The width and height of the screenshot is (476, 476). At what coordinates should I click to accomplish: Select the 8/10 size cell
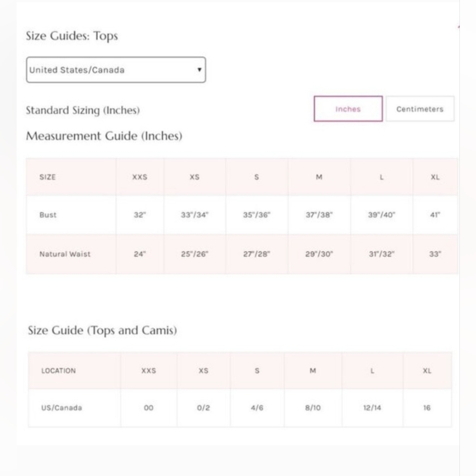click(313, 408)
